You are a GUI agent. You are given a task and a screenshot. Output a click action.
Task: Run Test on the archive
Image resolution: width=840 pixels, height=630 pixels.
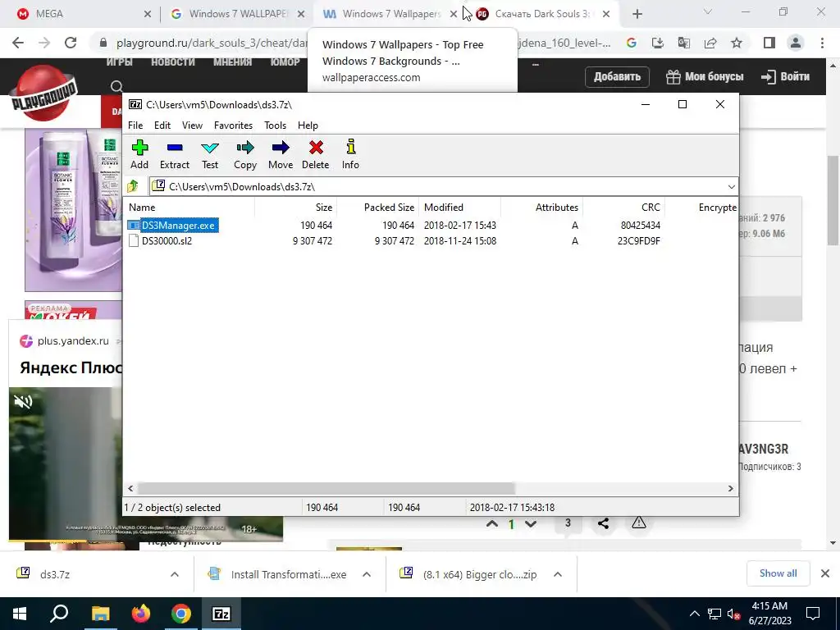(x=210, y=154)
